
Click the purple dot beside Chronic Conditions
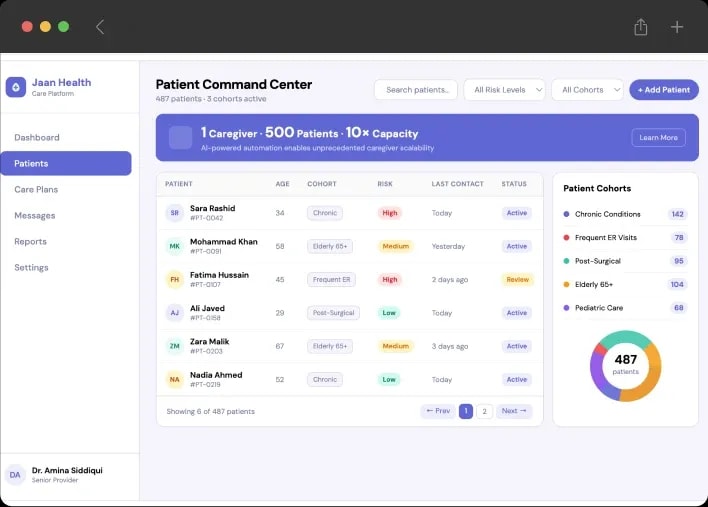coord(566,214)
